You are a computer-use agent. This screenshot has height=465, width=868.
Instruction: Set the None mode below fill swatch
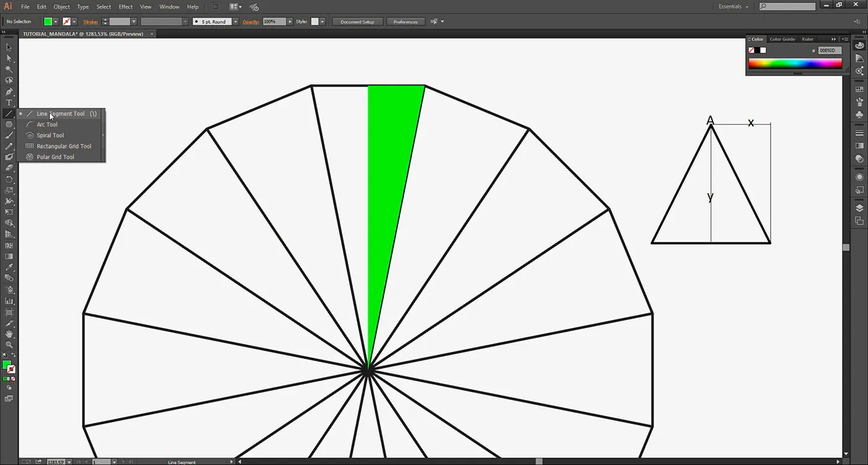pos(13,378)
